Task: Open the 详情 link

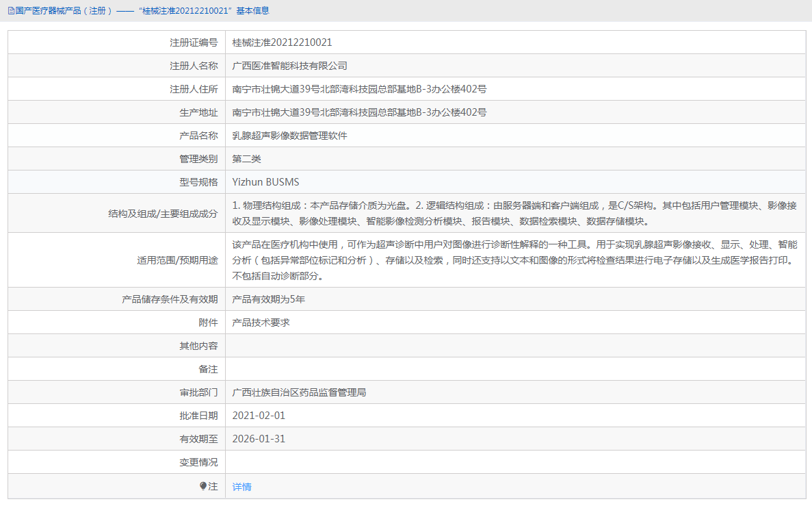Action: pyautogui.click(x=242, y=487)
